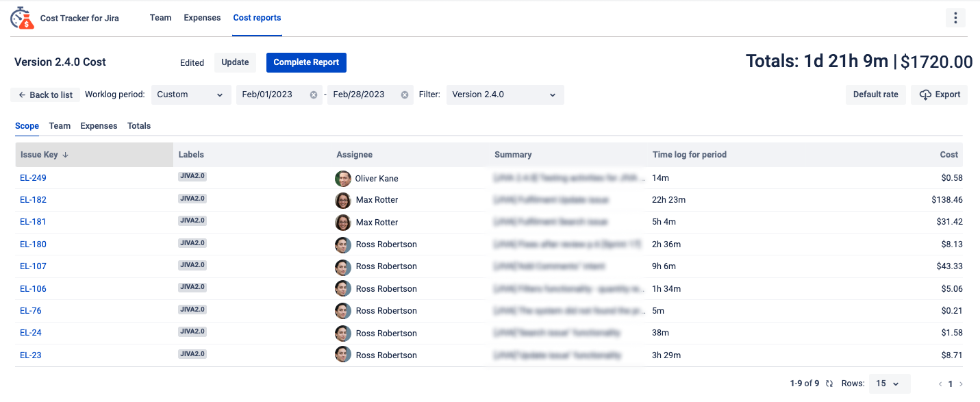Go to previous page arrow
980x402 pixels.
pyautogui.click(x=940, y=384)
